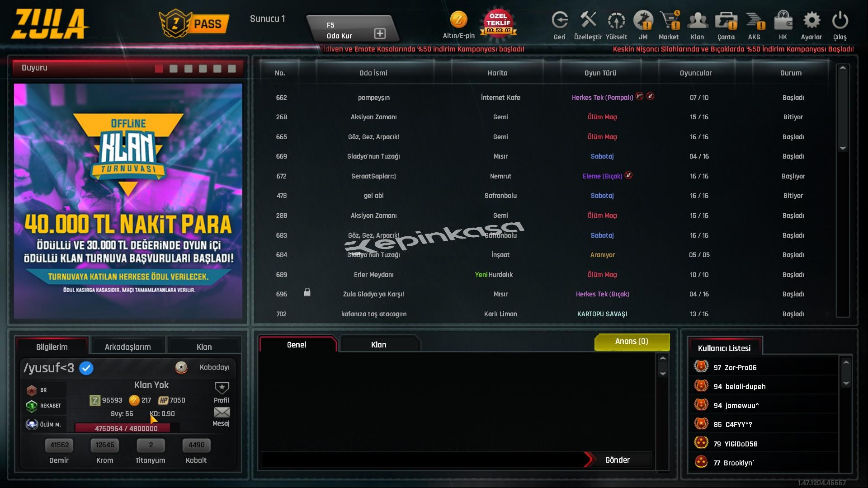Image resolution: width=868 pixels, height=488 pixels.
Task: Sort rooms by Oyun Türü column header
Action: 600,73
